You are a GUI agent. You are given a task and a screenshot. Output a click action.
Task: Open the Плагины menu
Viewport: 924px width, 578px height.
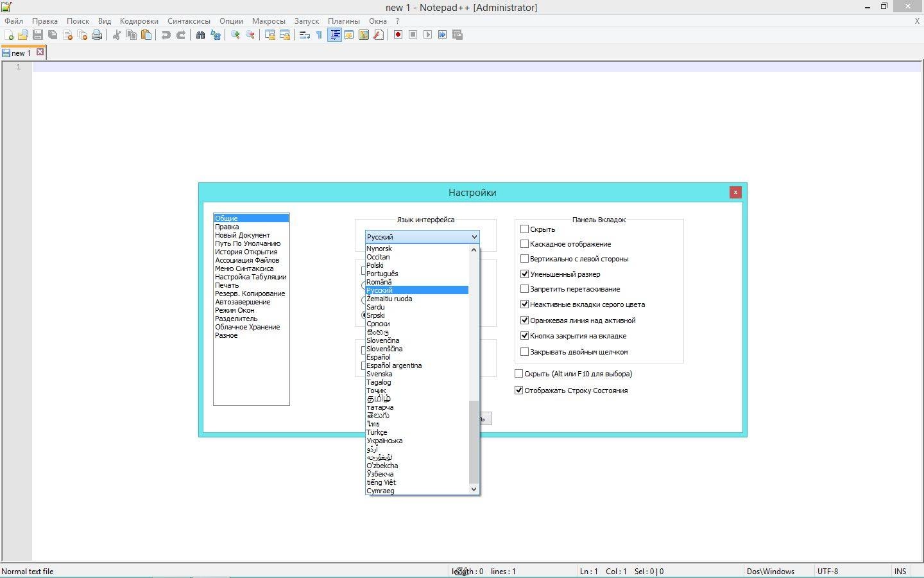point(344,21)
